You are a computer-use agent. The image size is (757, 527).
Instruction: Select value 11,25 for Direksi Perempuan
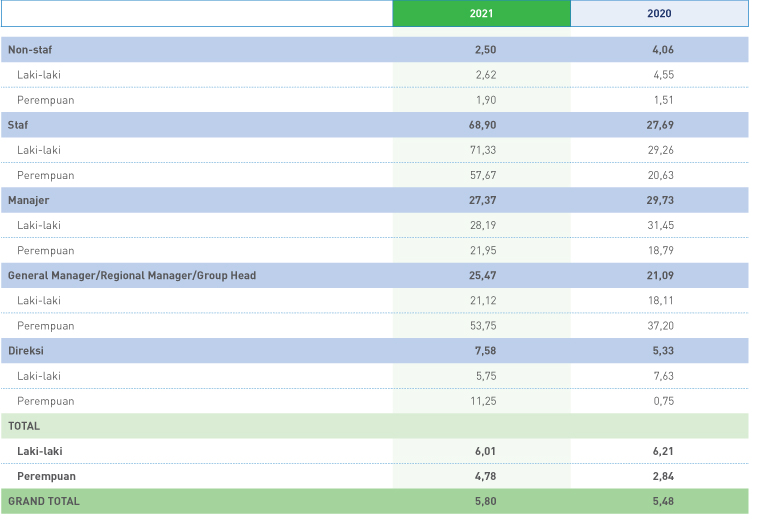[x=483, y=401]
